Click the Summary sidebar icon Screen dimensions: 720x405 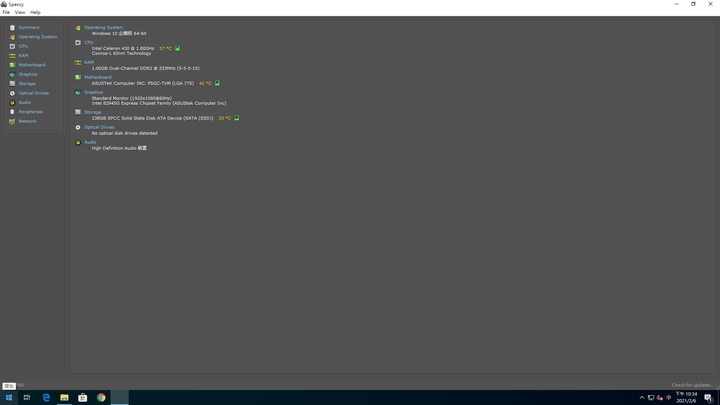pyautogui.click(x=12, y=28)
